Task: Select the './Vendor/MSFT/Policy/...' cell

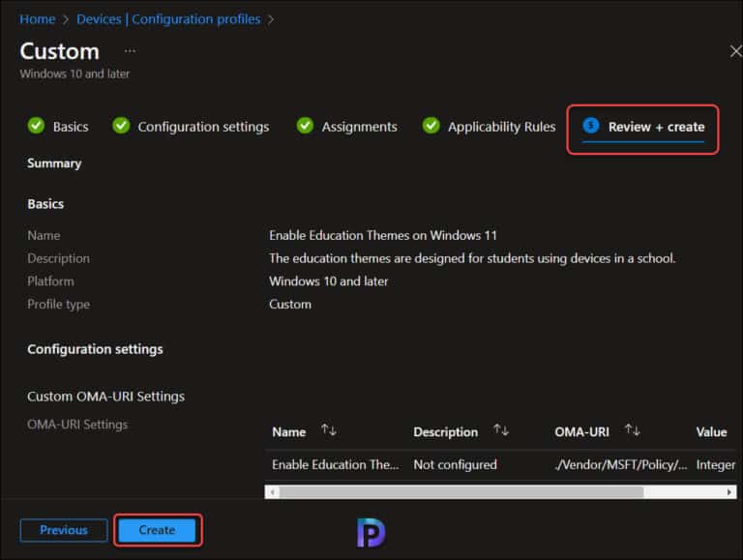Action: [621, 465]
